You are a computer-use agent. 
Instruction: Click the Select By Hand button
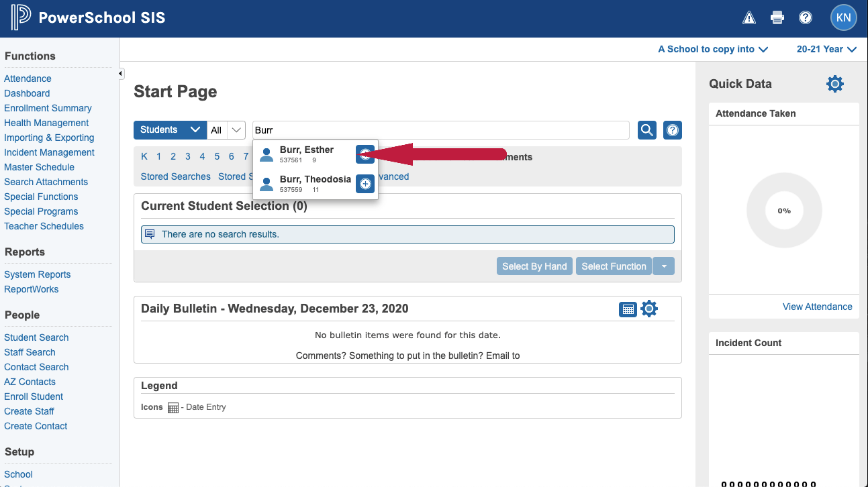coord(534,266)
